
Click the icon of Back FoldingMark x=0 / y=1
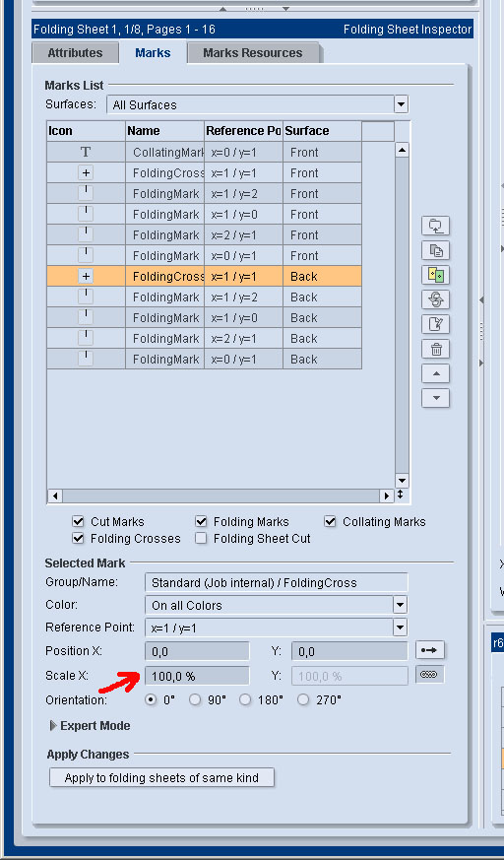(86, 359)
